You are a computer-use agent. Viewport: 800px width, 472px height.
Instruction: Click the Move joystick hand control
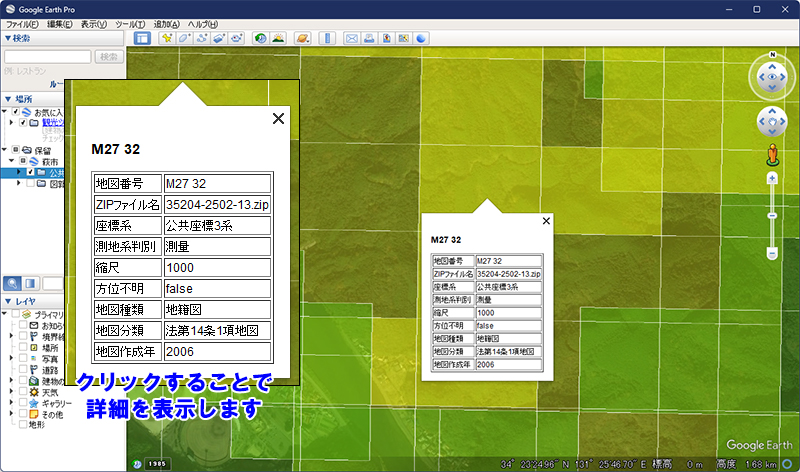pyautogui.click(x=772, y=121)
